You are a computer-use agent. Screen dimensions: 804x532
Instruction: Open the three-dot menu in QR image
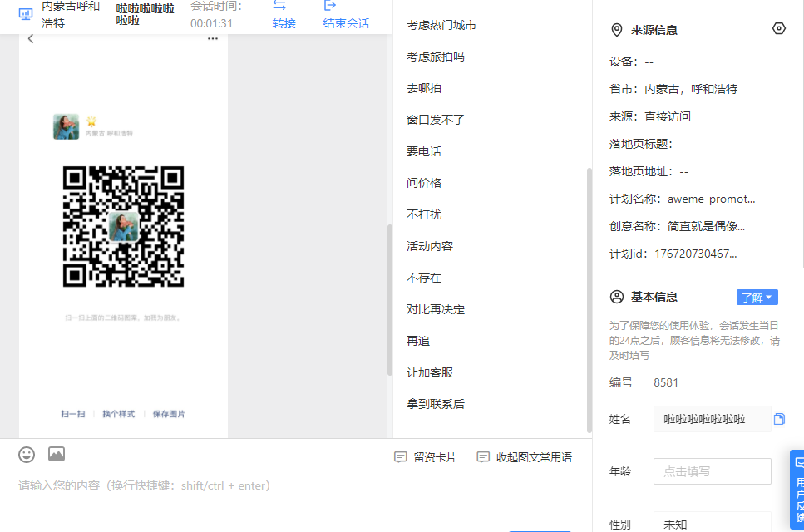(x=213, y=39)
